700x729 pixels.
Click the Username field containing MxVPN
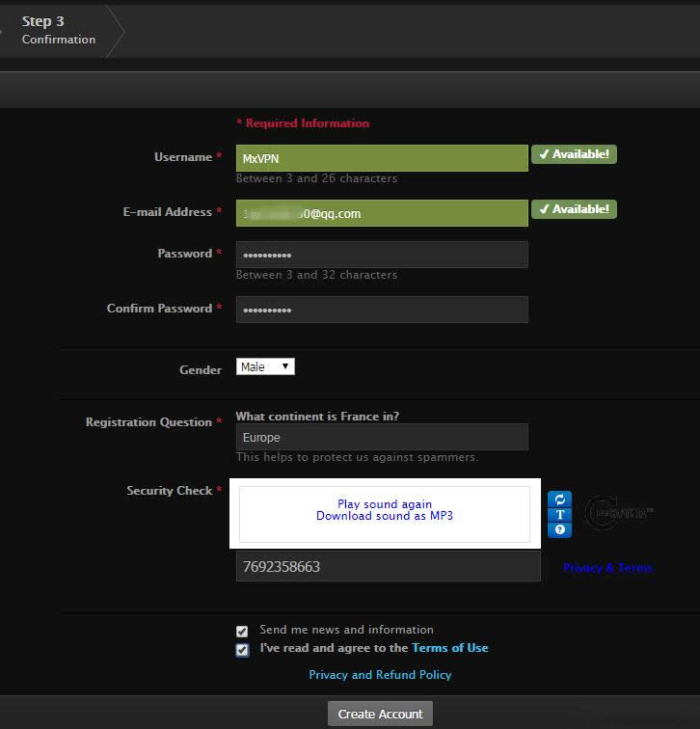382,158
